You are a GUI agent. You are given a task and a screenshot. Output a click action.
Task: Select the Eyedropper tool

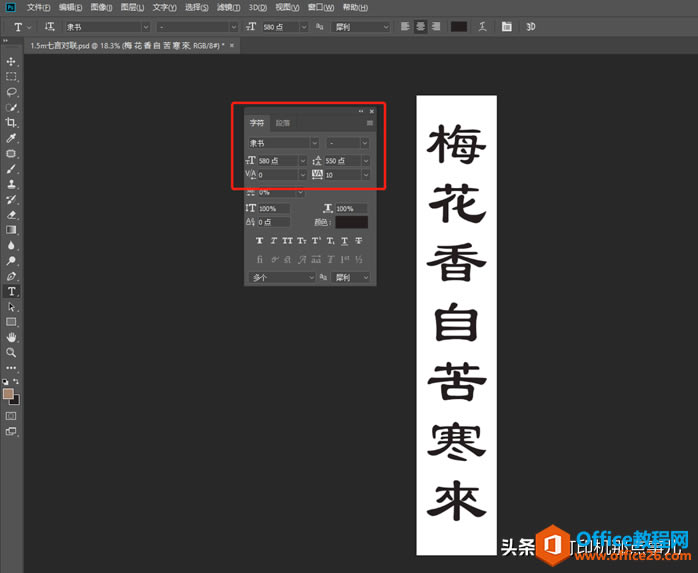coord(11,138)
